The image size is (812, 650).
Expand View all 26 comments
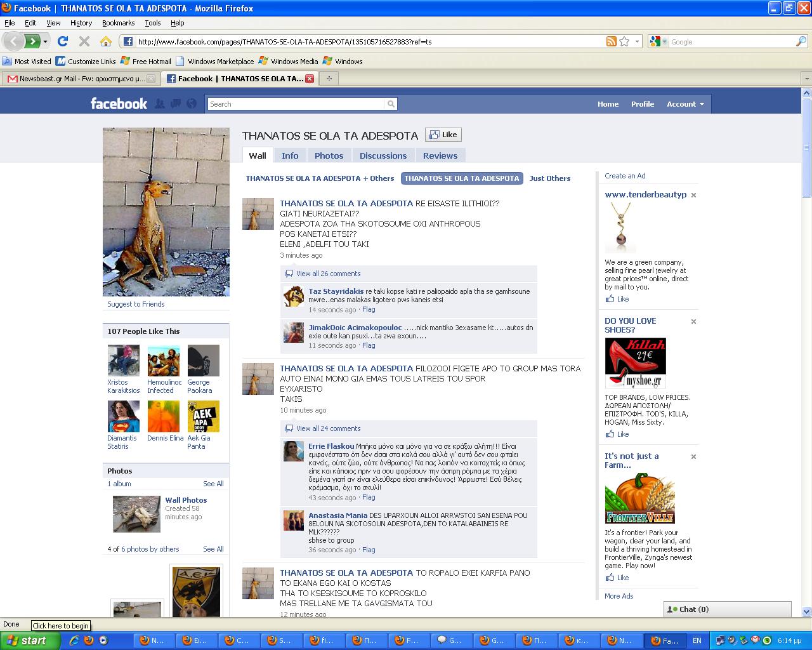328,274
